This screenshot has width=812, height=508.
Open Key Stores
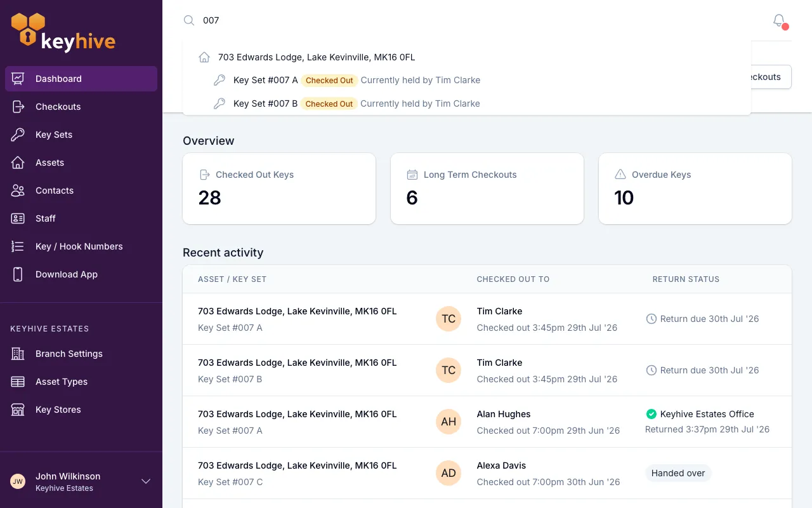click(81, 410)
